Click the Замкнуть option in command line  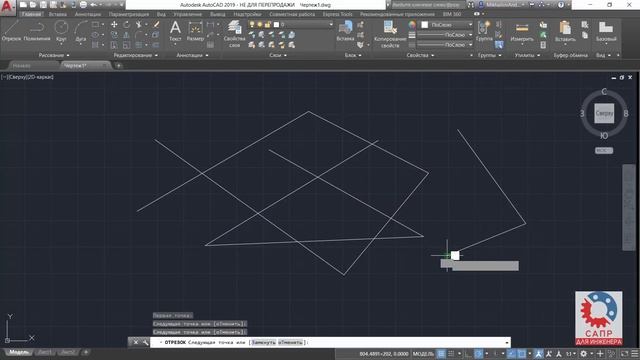click(263, 342)
